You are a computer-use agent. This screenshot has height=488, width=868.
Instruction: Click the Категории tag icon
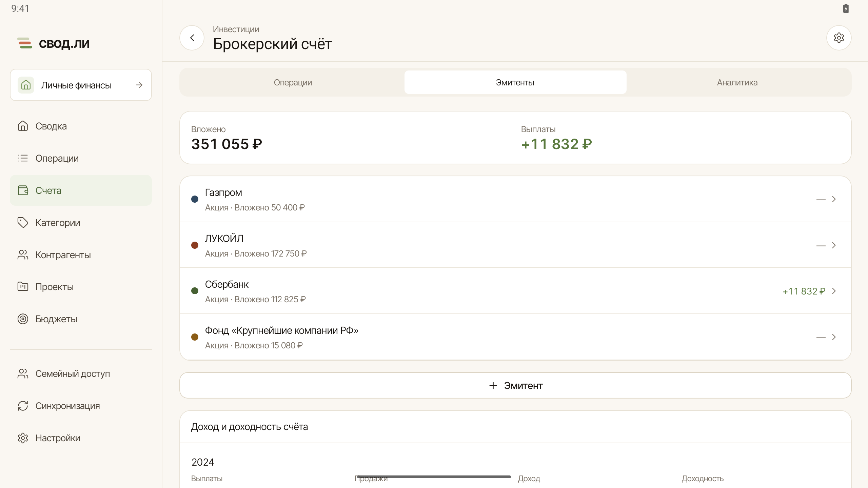tap(23, 222)
